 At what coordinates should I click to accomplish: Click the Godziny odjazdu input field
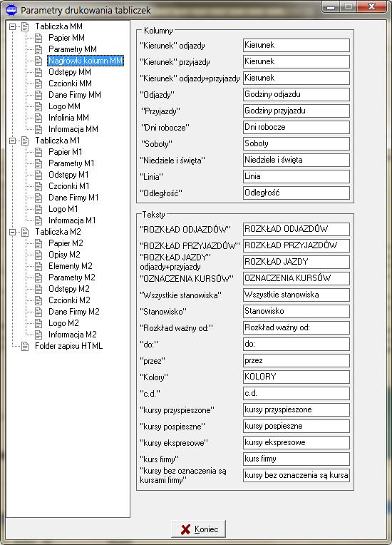click(x=296, y=95)
